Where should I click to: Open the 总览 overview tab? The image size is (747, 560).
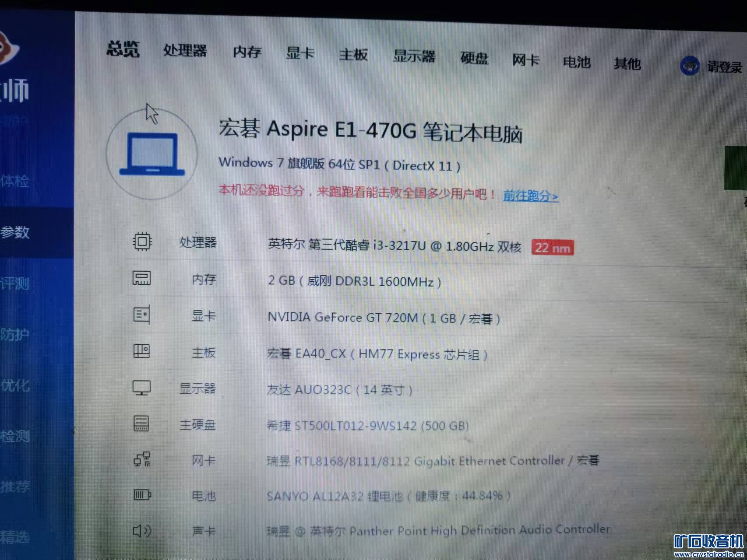tap(123, 49)
